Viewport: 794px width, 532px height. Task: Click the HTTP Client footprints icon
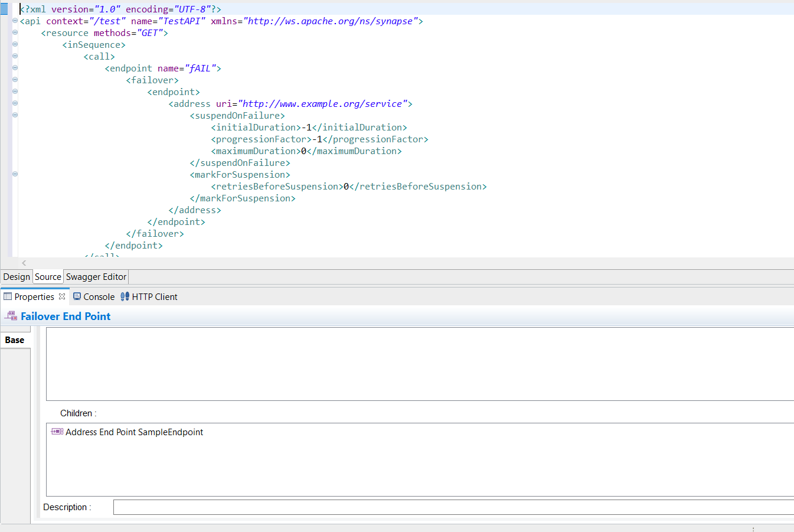pyautogui.click(x=124, y=296)
